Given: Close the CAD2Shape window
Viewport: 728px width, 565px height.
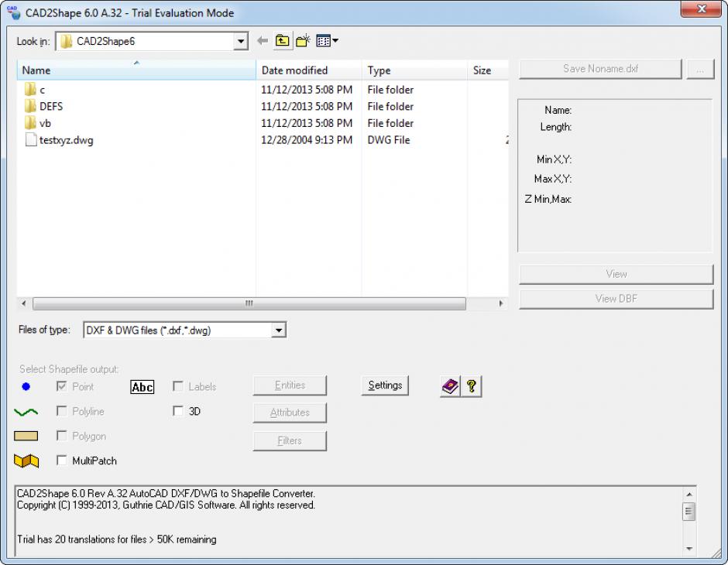Looking at the screenshot, I should [701, 9].
